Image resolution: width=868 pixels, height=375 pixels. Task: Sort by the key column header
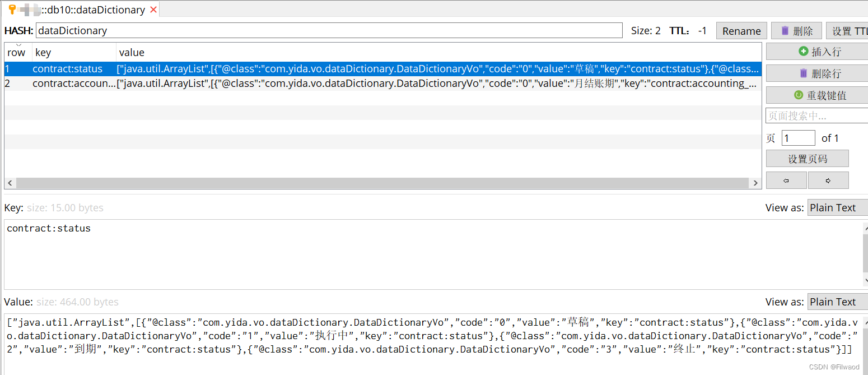coord(74,52)
